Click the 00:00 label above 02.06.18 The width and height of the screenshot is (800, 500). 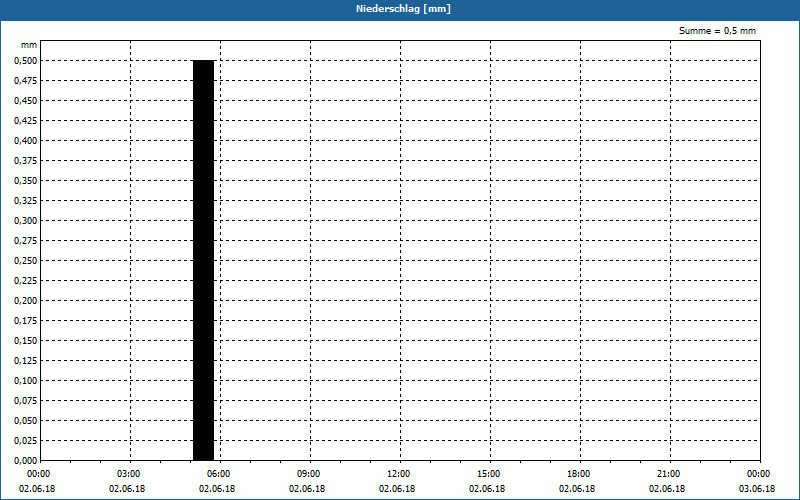(39, 474)
